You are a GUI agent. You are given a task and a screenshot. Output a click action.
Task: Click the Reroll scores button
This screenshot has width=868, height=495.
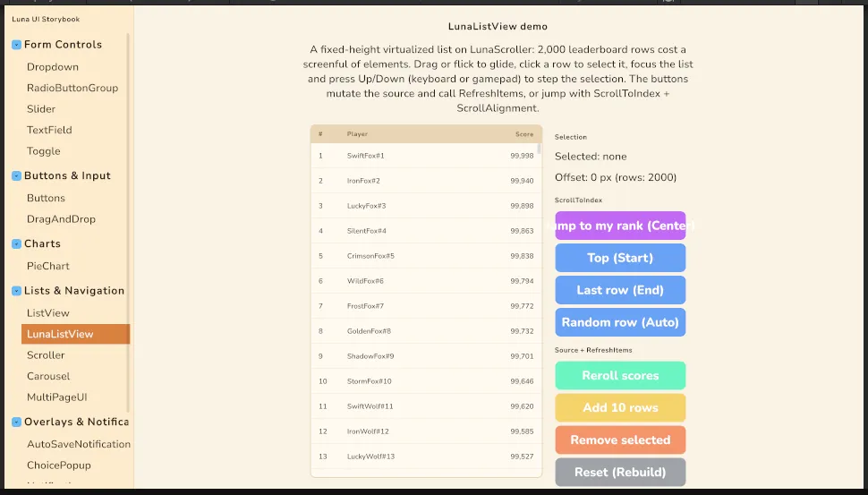620,376
